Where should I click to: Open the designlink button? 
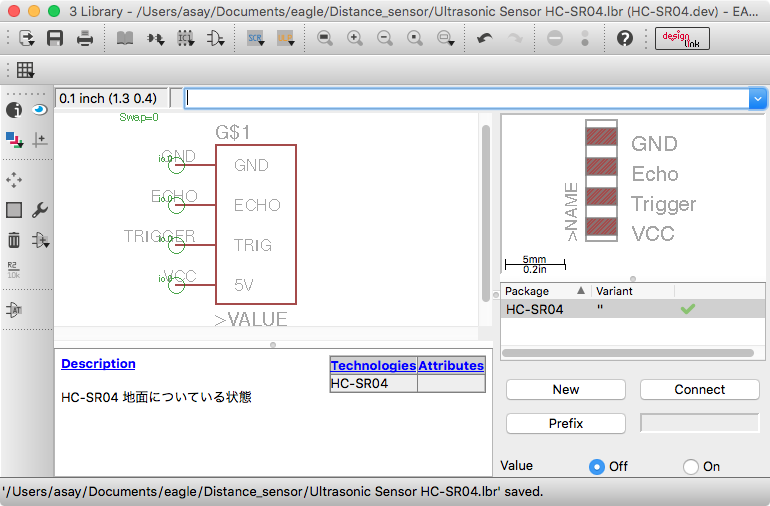[x=682, y=38]
